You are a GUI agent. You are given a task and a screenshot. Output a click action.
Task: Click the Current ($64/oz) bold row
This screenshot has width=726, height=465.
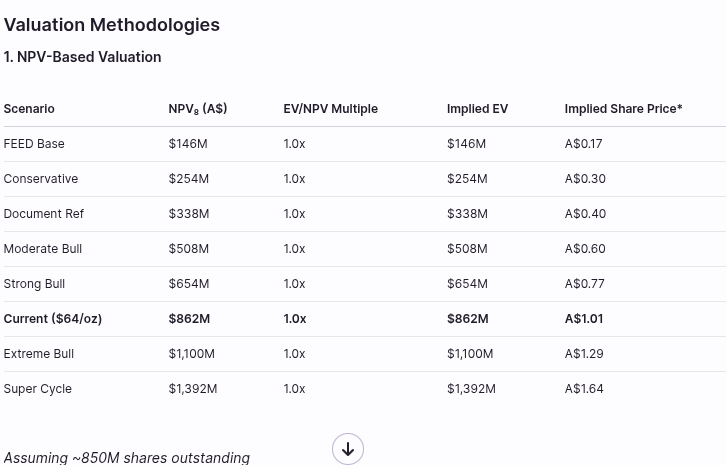tap(53, 319)
